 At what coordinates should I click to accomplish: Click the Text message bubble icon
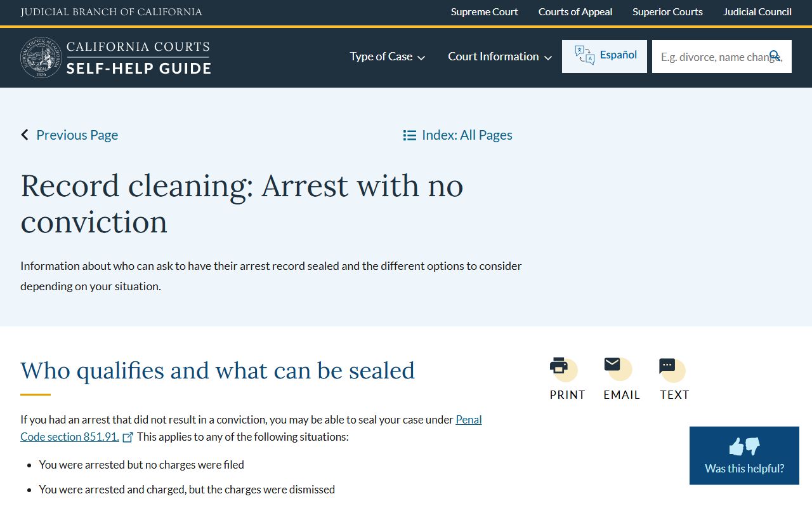[x=667, y=366]
